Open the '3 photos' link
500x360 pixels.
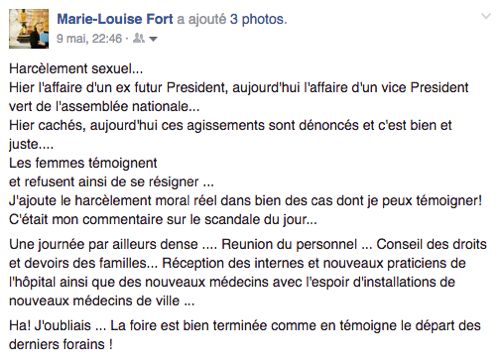258,19
